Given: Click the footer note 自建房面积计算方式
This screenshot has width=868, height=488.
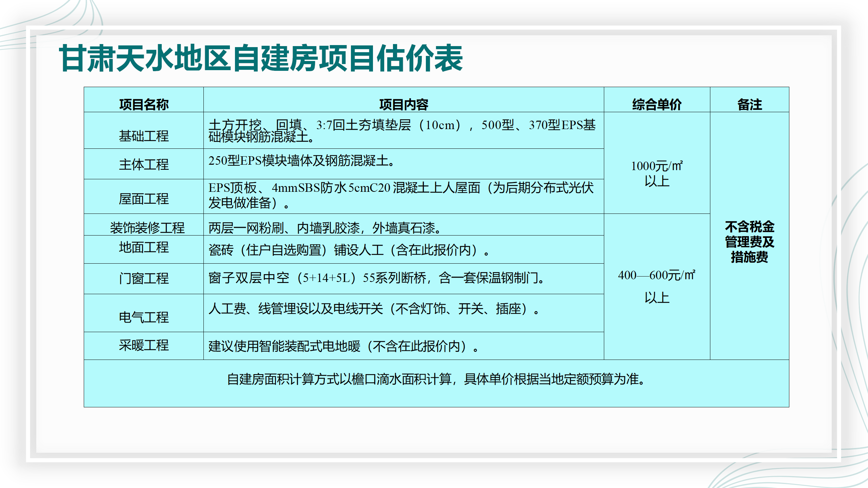Looking at the screenshot, I should pos(436,379).
